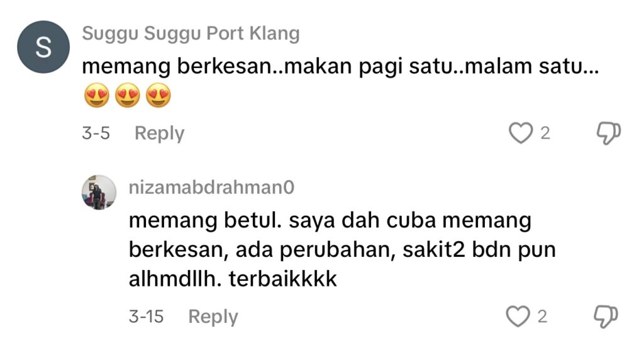Click the word "terbaikkkk" in the reply

[283, 279]
